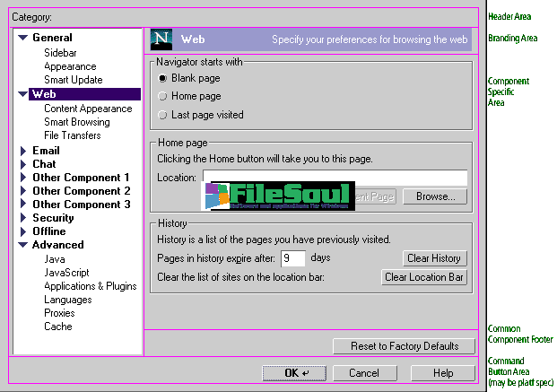The width and height of the screenshot is (557, 392).
Task: Select JavaScript under Advanced
Action: click(66, 273)
